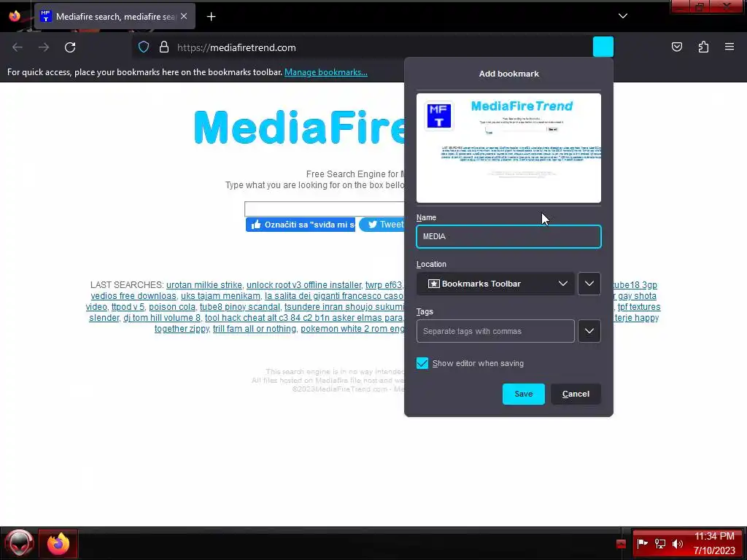Viewport: 747px width, 560px height.
Task: Click the Facebook like thumbs-up button
Action: click(300, 225)
